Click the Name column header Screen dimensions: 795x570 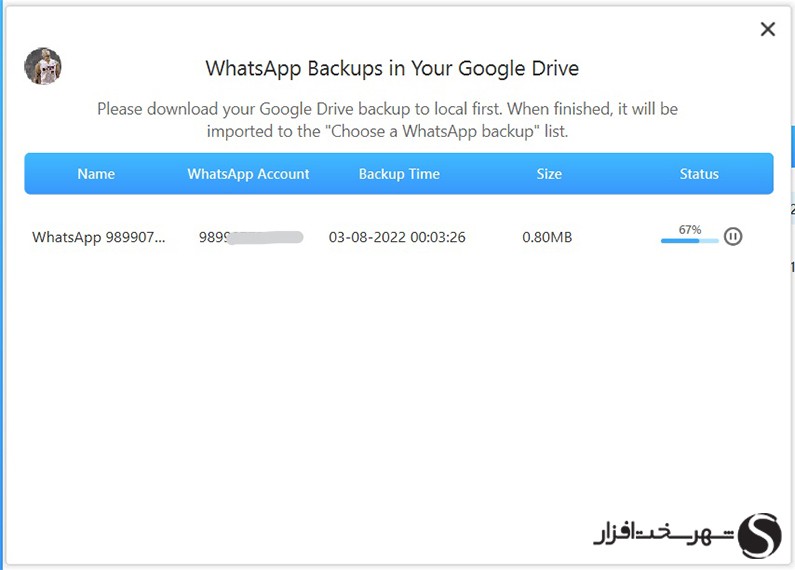(96, 174)
